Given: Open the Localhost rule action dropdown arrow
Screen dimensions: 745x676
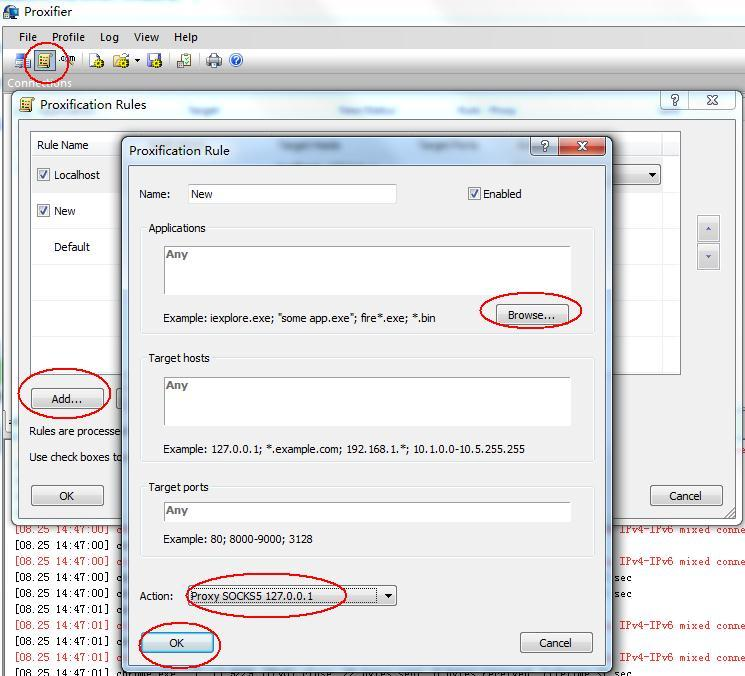Looking at the screenshot, I should coord(652,175).
